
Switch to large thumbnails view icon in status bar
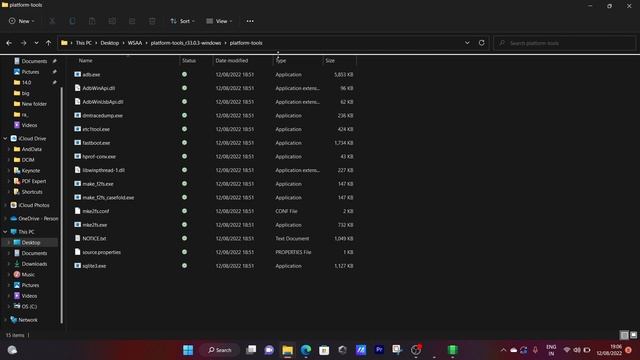pyautogui.click(x=633, y=335)
